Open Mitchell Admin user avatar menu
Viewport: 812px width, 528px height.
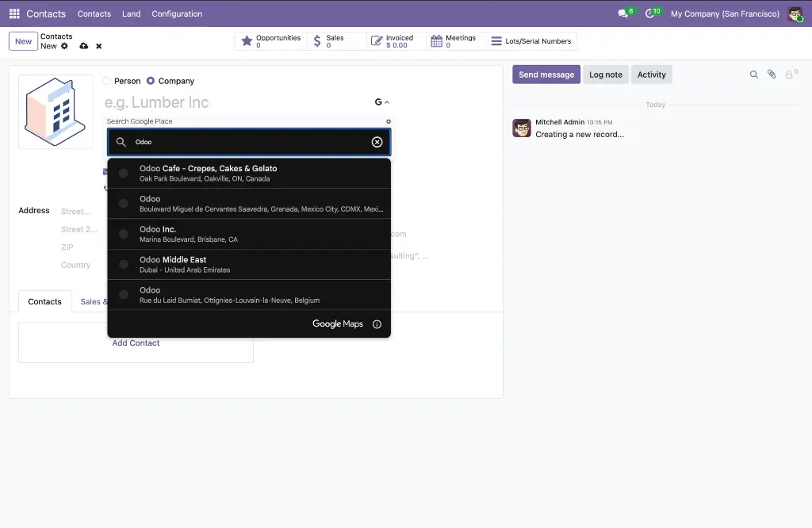[795, 14]
